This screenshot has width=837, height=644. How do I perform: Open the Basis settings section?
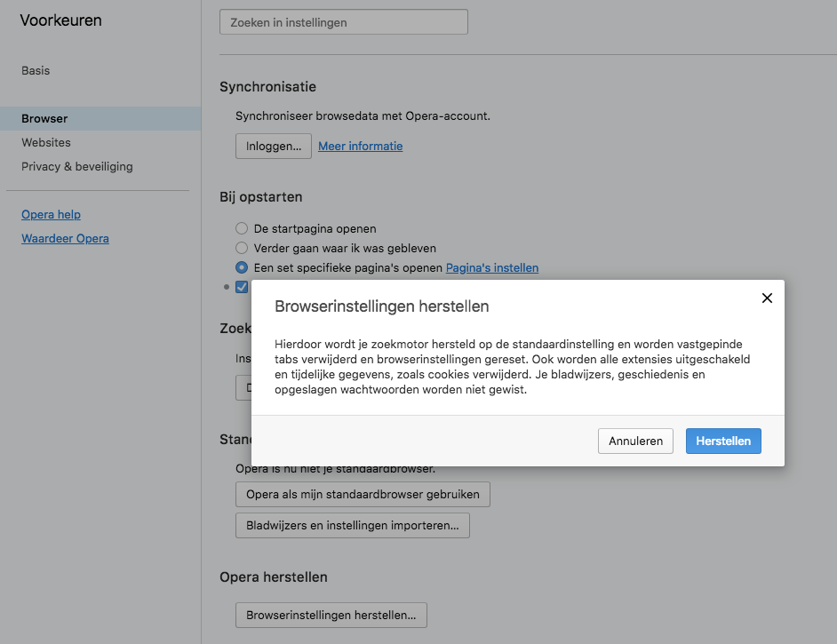click(x=36, y=70)
